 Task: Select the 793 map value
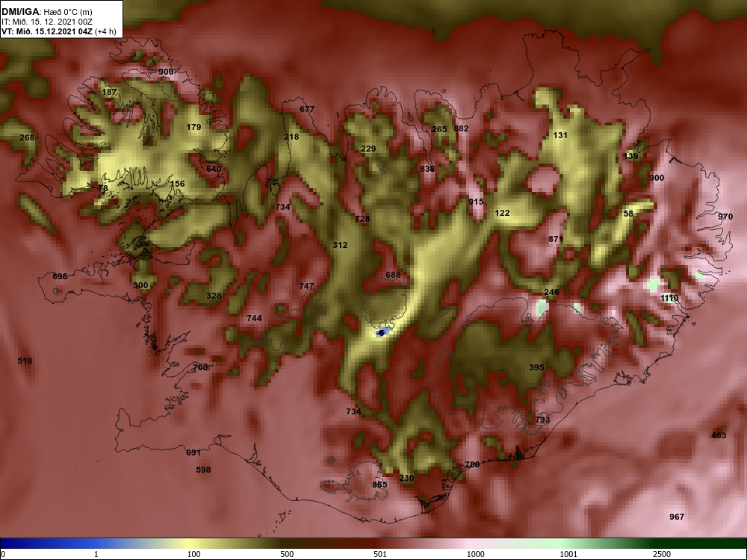pyautogui.click(x=542, y=420)
